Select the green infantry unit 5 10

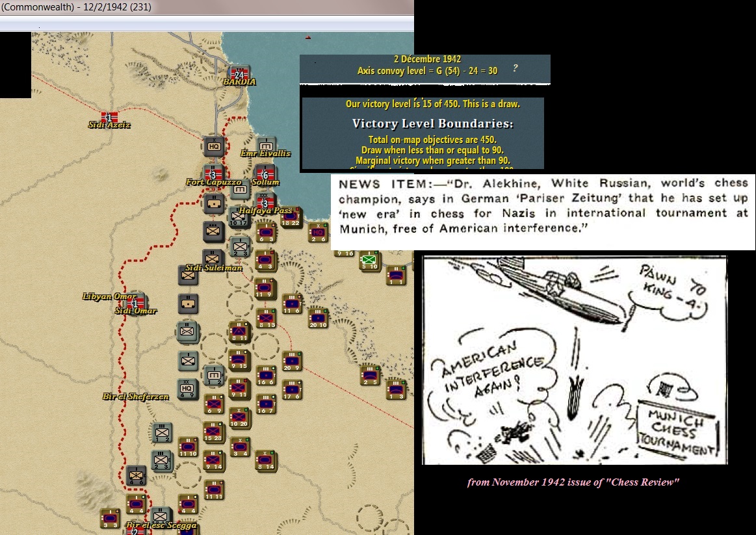pos(370,260)
